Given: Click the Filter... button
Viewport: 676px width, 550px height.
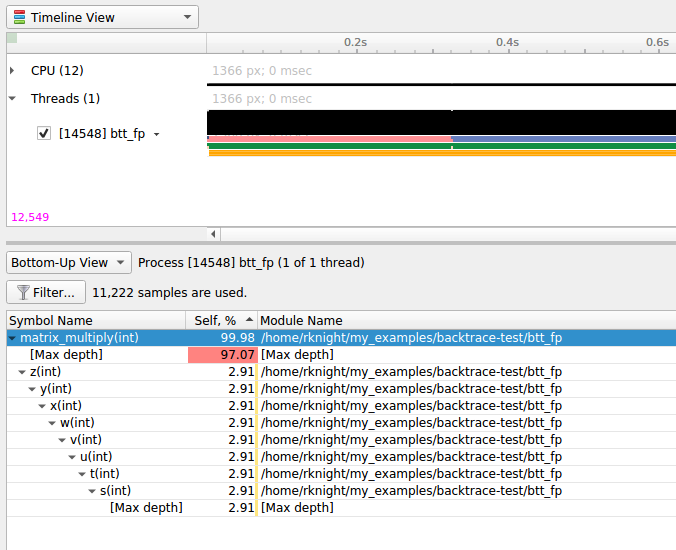Looking at the screenshot, I should (45, 293).
